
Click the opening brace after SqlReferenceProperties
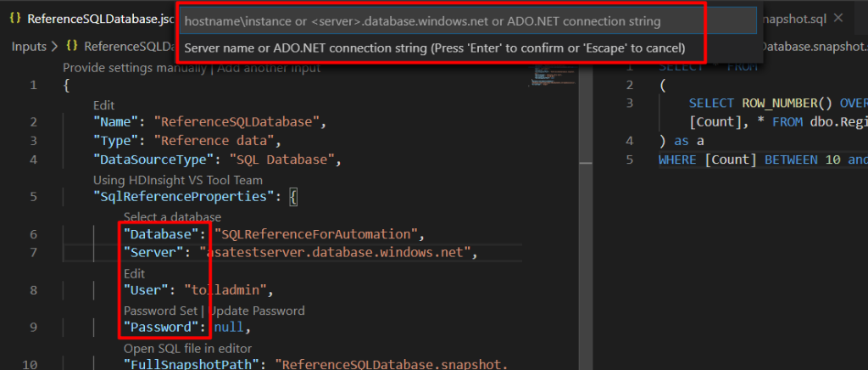(293, 197)
